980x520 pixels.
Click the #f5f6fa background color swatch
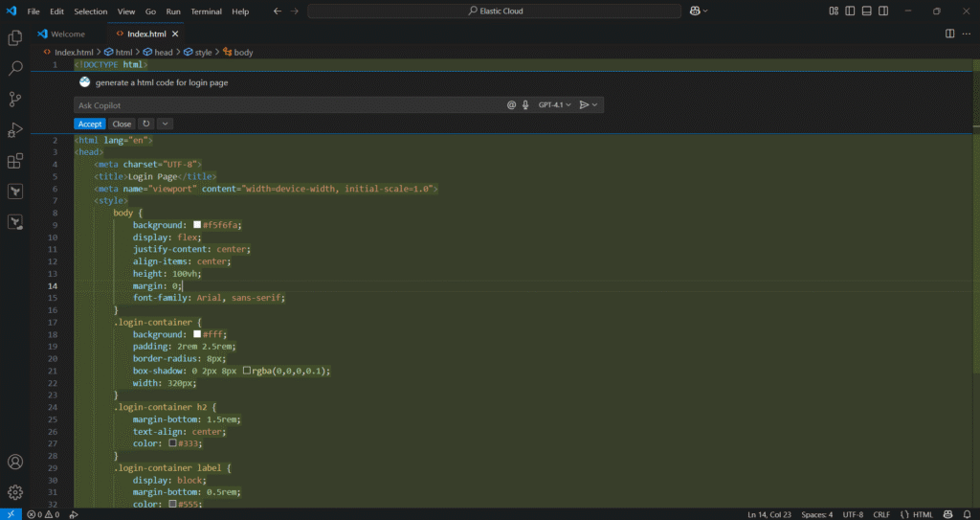(x=197, y=225)
